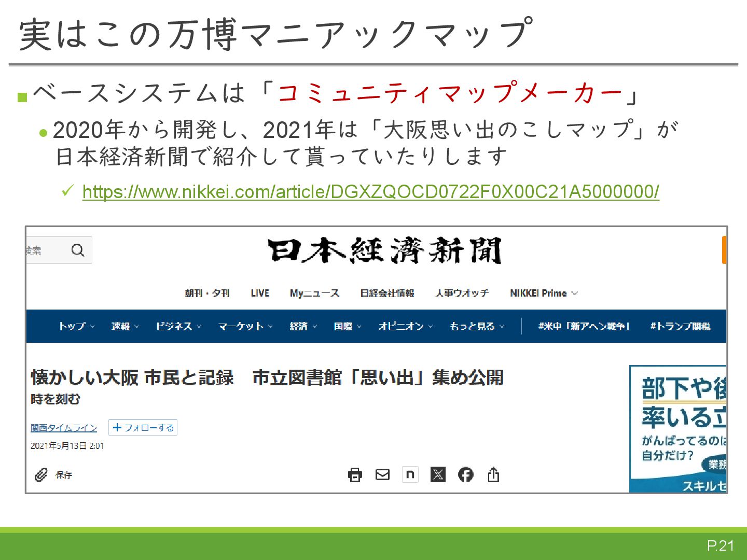Click the #米中「新アヘン戦争」 hashtag link
The width and height of the screenshot is (747, 560).
[x=584, y=326]
